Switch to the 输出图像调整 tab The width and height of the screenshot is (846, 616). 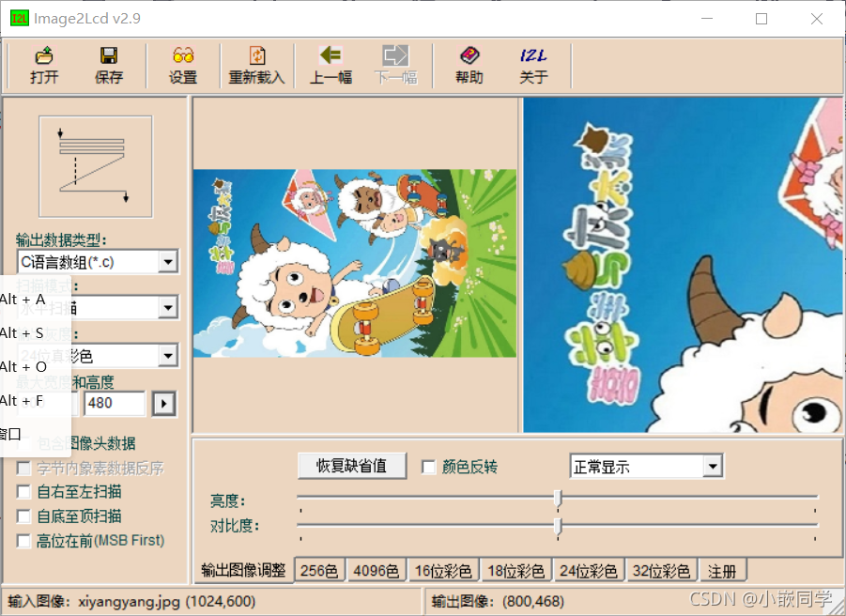click(243, 570)
